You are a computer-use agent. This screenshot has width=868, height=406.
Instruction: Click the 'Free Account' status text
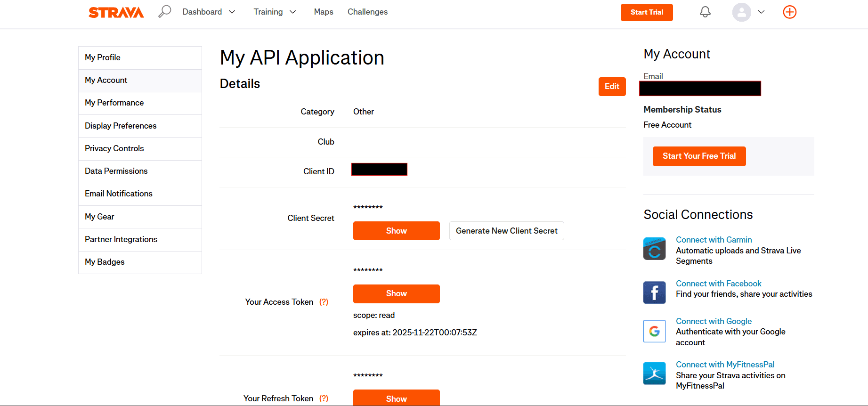pyautogui.click(x=667, y=125)
